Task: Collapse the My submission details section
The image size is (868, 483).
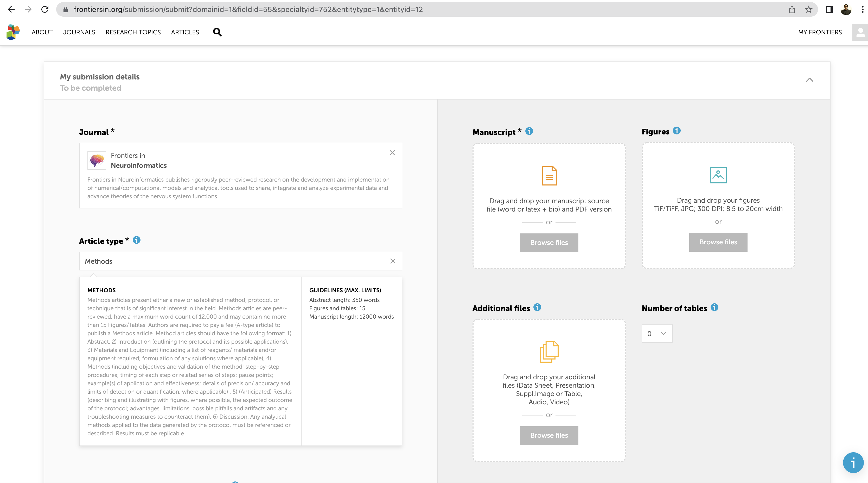Action: [x=809, y=80]
